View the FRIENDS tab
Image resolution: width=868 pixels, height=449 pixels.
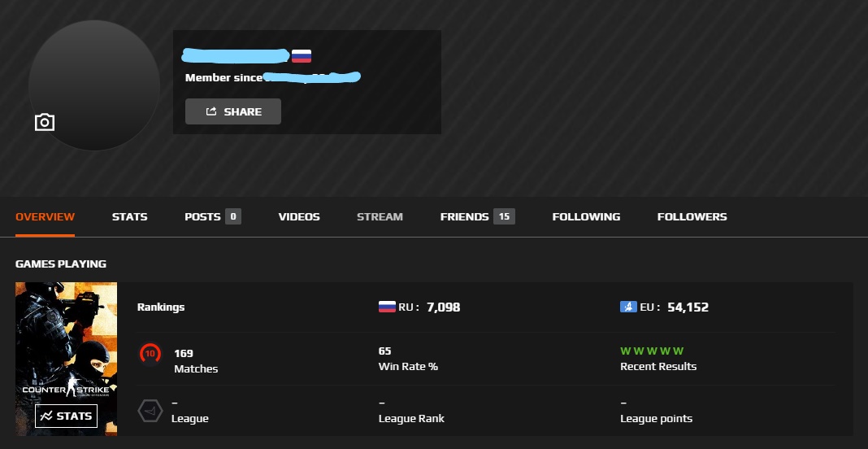[477, 216]
